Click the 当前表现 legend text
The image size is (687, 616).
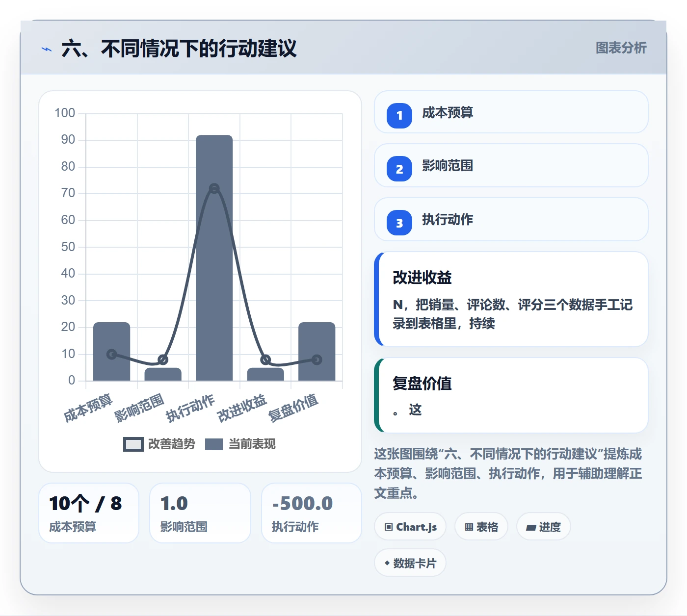pos(252,444)
